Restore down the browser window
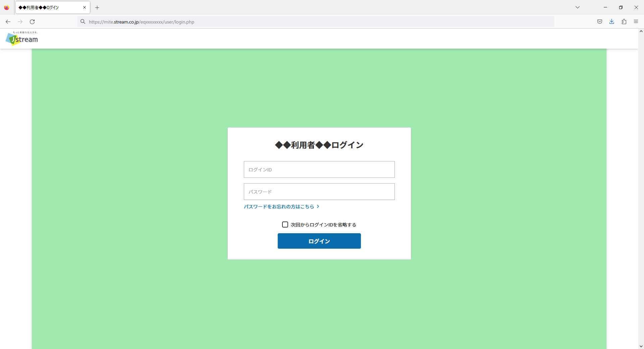 click(x=621, y=7)
